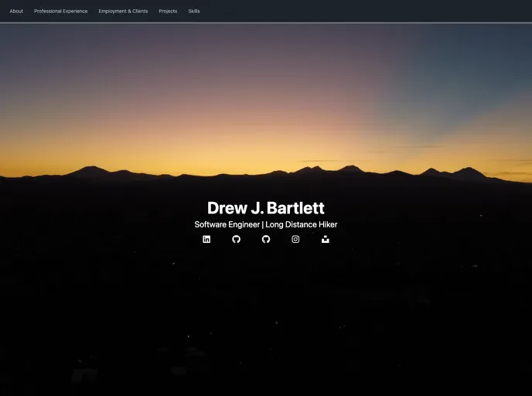Open the Unsplash profile icon
The width and height of the screenshot is (532, 396).
(x=326, y=239)
